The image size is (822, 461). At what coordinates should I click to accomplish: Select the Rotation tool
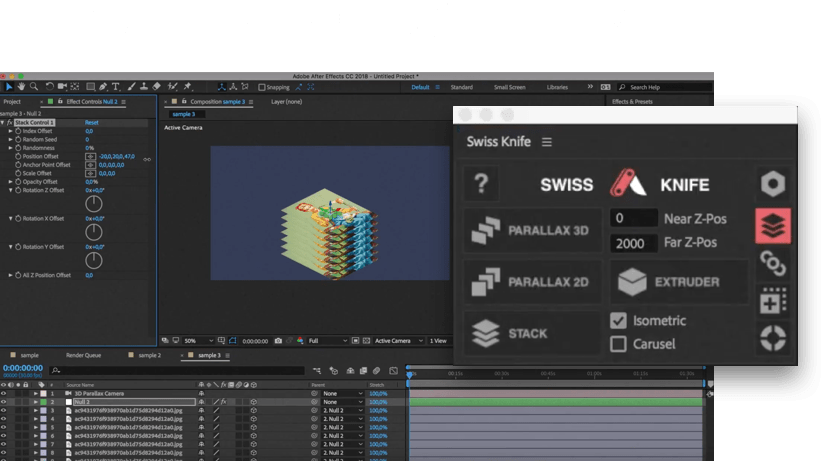point(49,87)
